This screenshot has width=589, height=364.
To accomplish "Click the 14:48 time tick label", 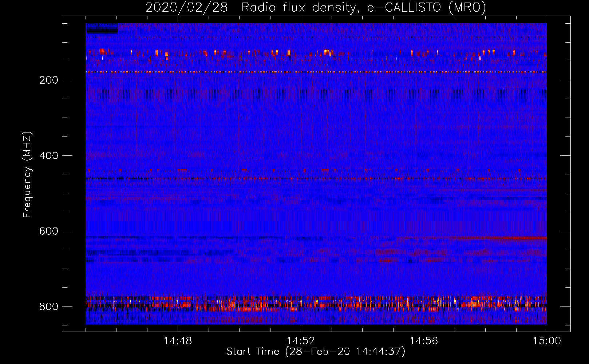I will [x=178, y=341].
